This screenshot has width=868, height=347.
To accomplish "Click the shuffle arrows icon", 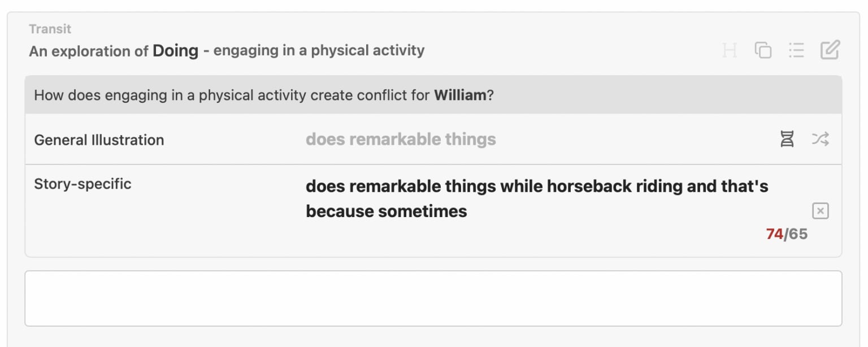I will (820, 139).
